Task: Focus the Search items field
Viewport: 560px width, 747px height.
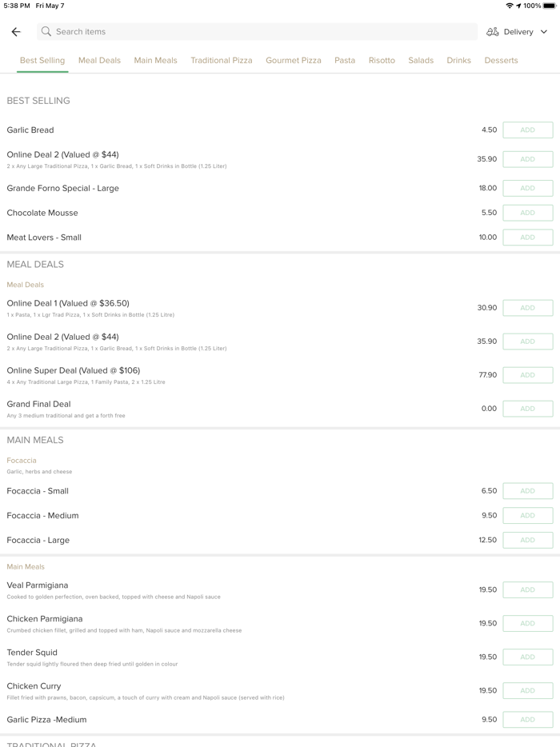Action: pyautogui.click(x=256, y=32)
